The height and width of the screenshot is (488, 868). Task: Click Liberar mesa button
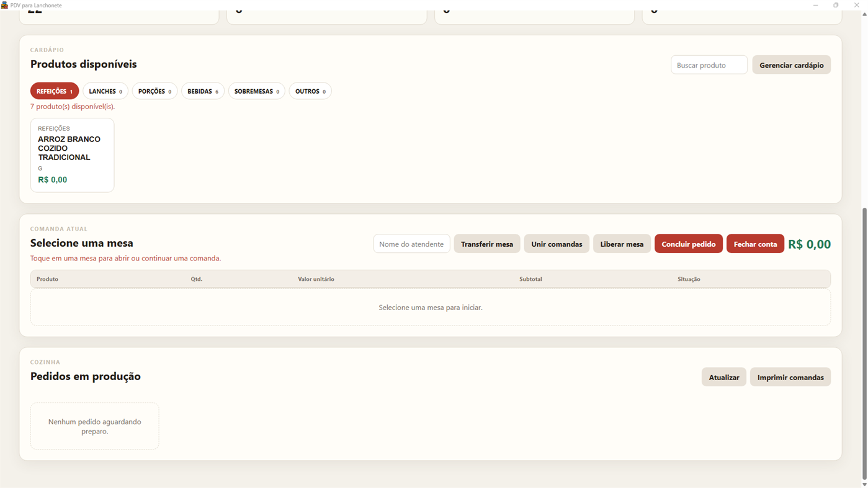pyautogui.click(x=622, y=244)
